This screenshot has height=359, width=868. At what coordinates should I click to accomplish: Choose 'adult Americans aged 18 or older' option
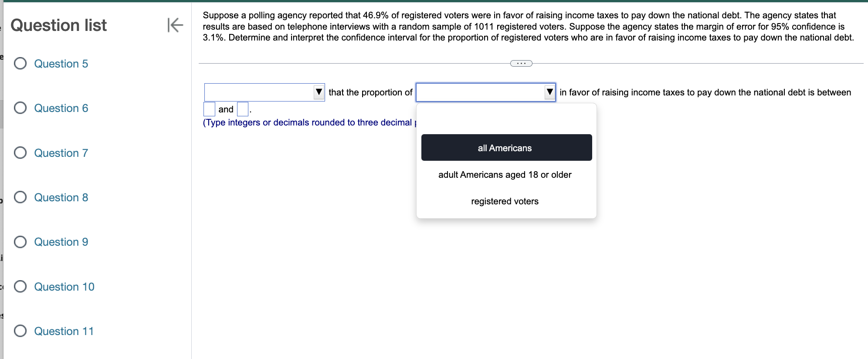click(x=505, y=174)
